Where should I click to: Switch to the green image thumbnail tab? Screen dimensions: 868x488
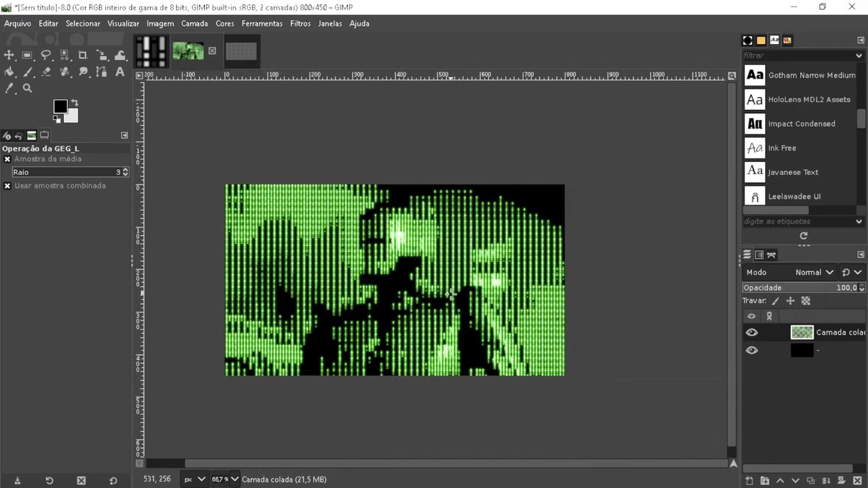click(188, 51)
